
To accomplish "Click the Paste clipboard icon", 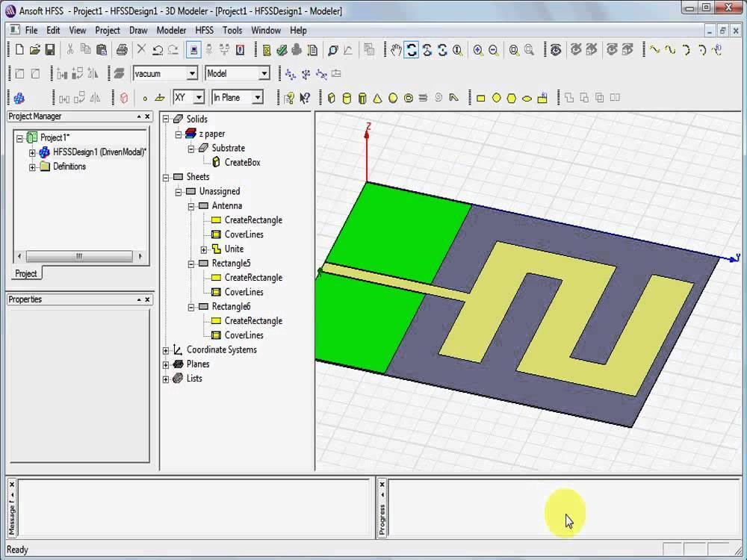I will coord(101,49).
